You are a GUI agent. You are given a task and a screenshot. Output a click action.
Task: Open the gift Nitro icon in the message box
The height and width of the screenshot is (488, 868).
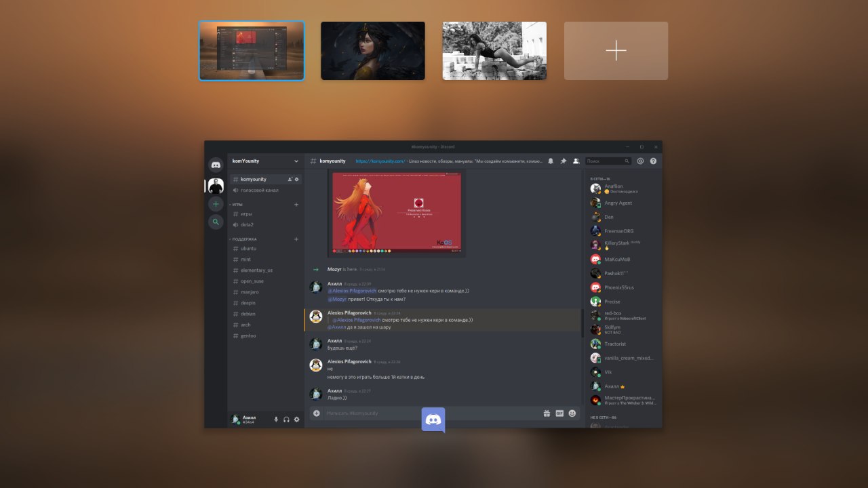[547, 413]
